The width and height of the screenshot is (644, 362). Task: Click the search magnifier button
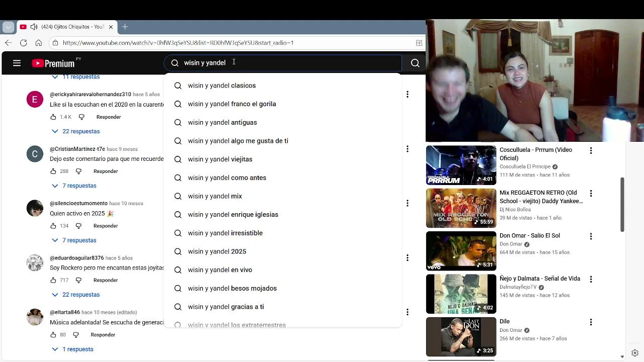click(x=415, y=63)
